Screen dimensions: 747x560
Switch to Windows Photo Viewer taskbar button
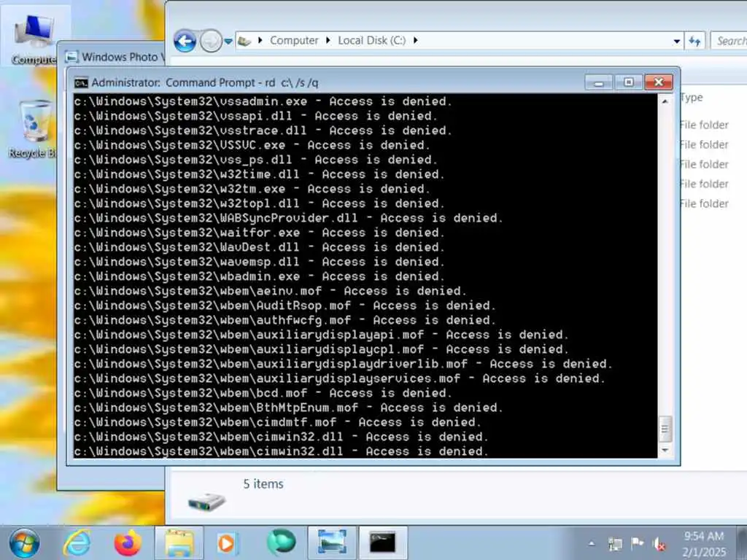click(332, 542)
